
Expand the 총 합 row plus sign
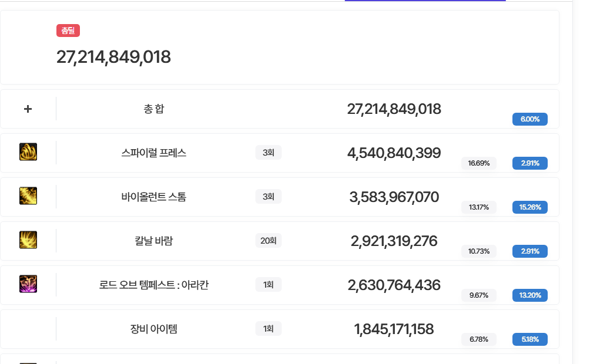click(x=28, y=109)
